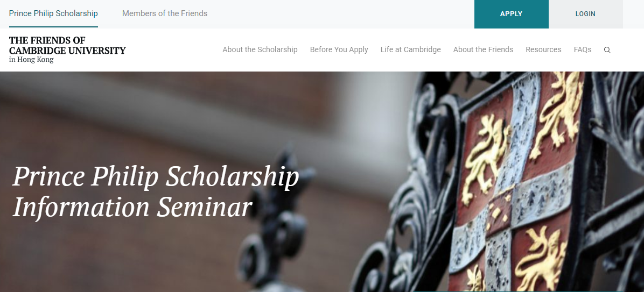The height and width of the screenshot is (292, 644).
Task: Open the Prince Philip Scholarship tab
Action: (x=53, y=13)
